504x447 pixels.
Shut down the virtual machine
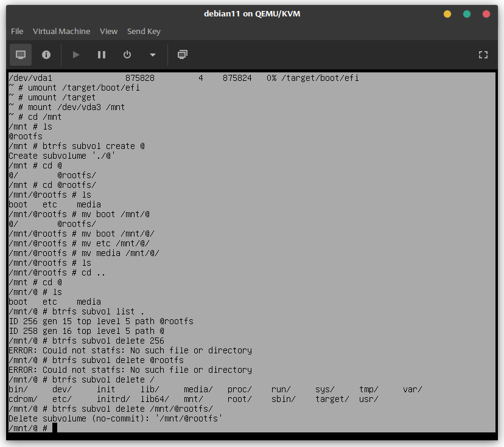(127, 55)
